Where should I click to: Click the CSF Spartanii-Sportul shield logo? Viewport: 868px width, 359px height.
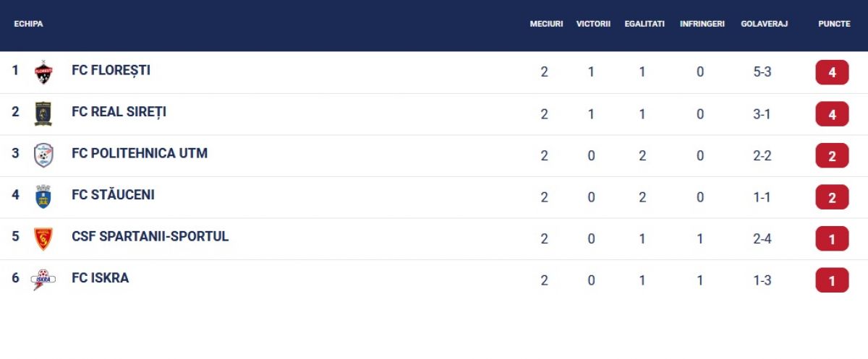coord(43,238)
